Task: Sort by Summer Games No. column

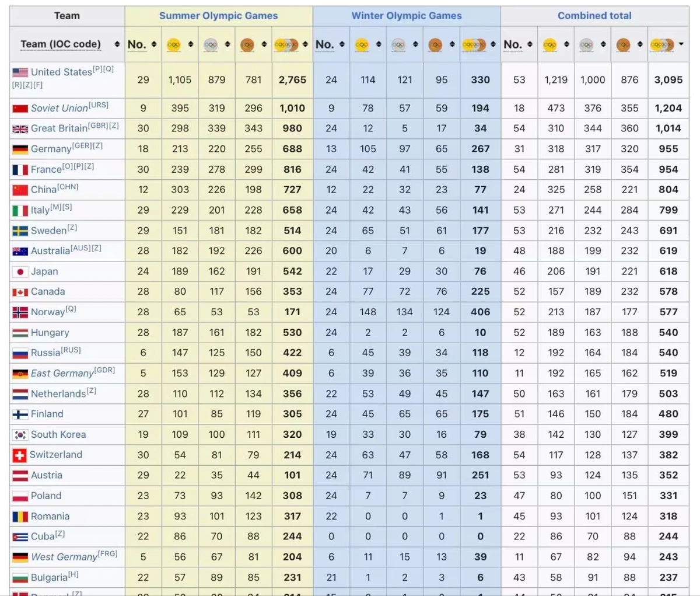Action: [x=154, y=44]
